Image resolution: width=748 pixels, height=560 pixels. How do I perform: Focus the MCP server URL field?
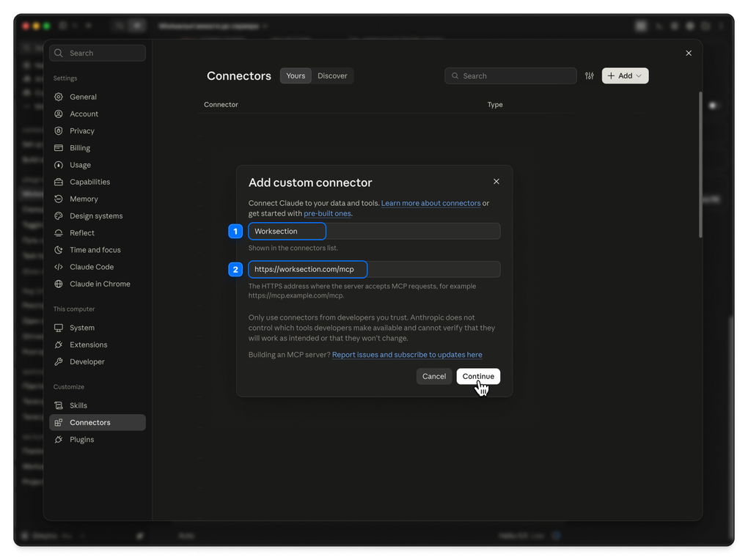click(x=374, y=270)
